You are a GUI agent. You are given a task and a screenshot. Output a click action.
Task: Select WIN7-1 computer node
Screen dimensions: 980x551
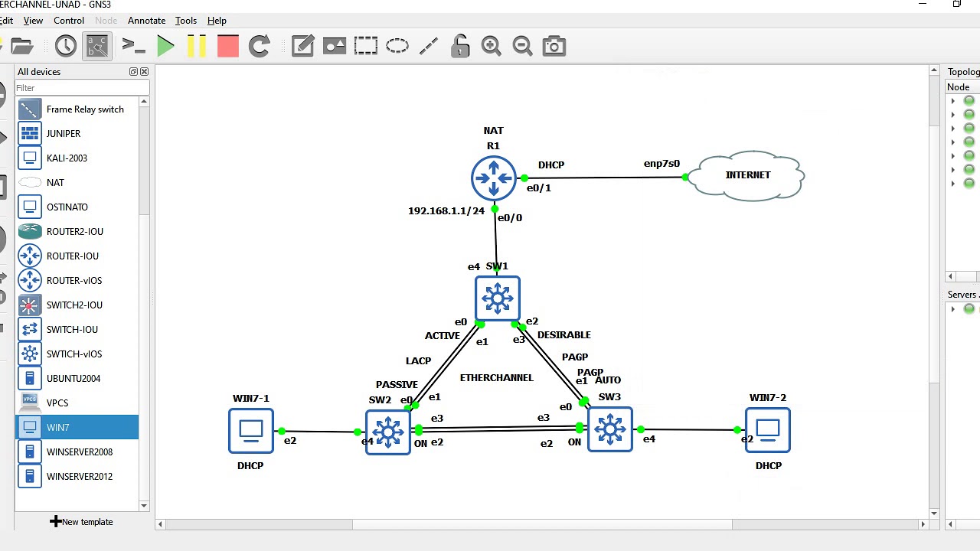pyautogui.click(x=250, y=431)
